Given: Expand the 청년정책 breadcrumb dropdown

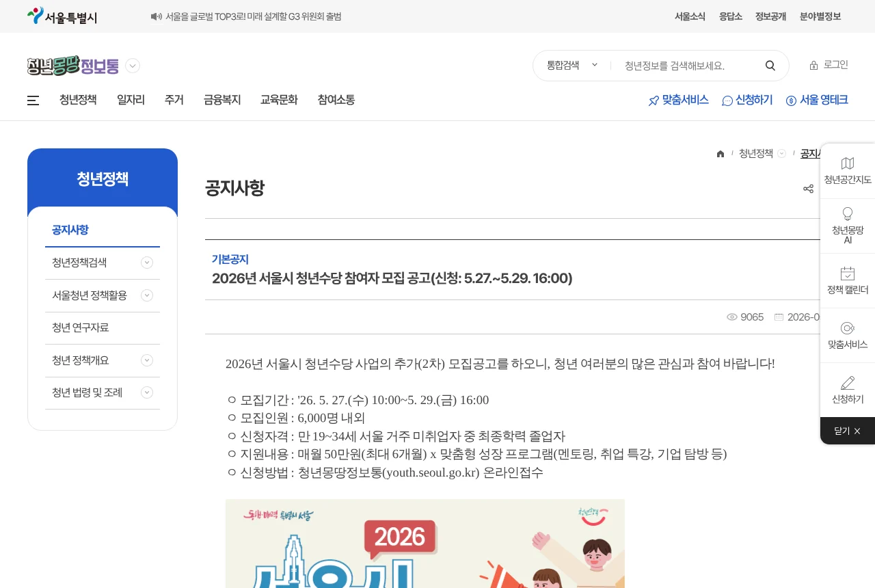Looking at the screenshot, I should coord(781,153).
